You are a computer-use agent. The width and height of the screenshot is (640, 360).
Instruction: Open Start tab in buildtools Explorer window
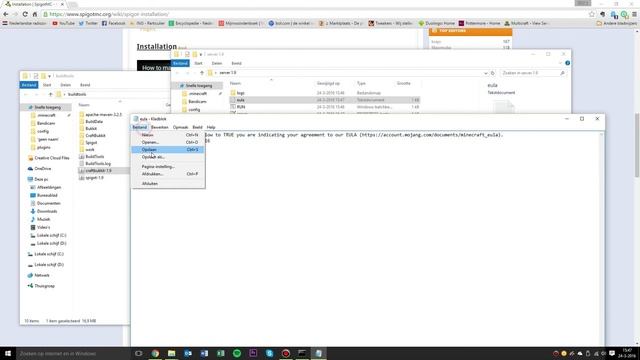click(x=47, y=85)
